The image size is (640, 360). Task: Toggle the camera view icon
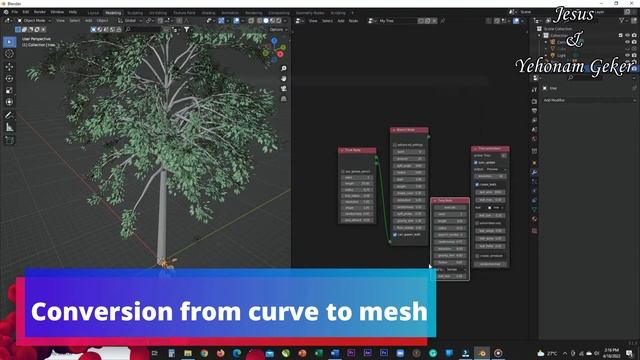[284, 89]
